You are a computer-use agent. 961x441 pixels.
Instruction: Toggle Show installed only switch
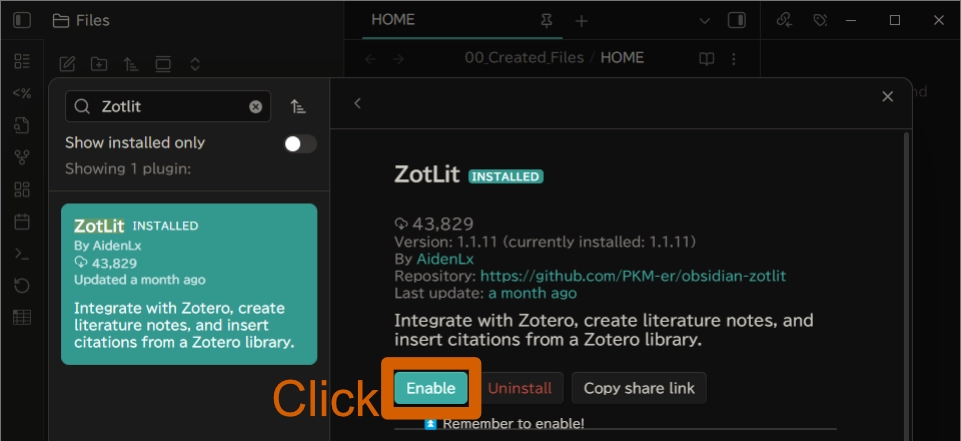300,144
